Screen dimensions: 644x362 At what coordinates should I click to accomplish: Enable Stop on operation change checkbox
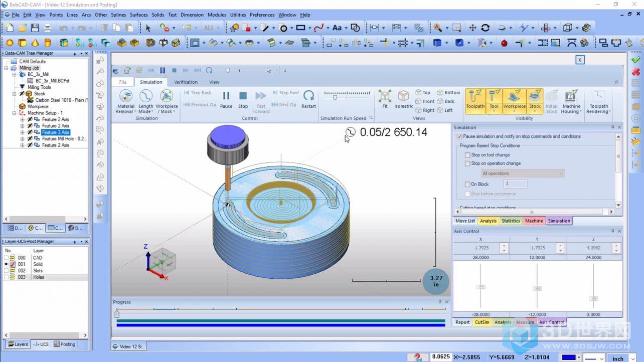[x=467, y=163]
